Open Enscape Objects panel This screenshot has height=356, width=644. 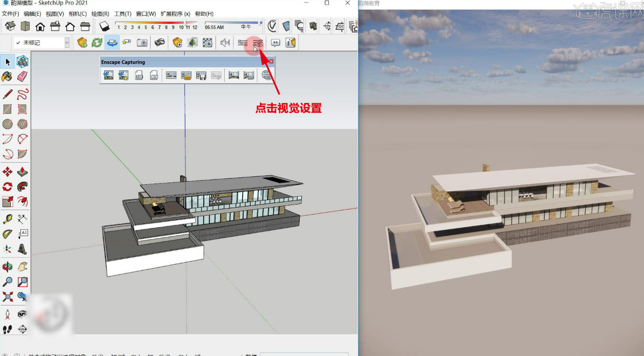(x=177, y=43)
